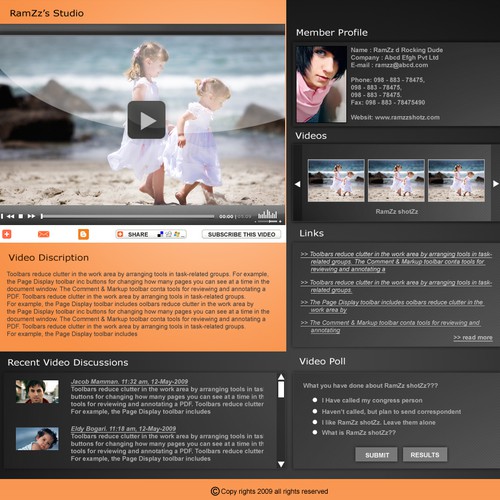The image size is (500, 500).
Task: Select 'What is RamZz shotZz??' poll option
Action: tap(315, 432)
